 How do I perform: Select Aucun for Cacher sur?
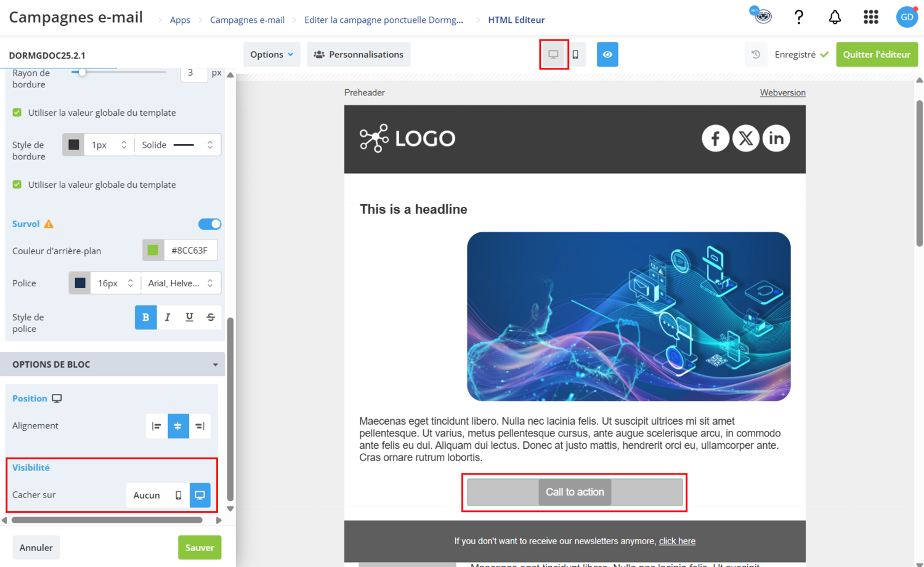(147, 495)
